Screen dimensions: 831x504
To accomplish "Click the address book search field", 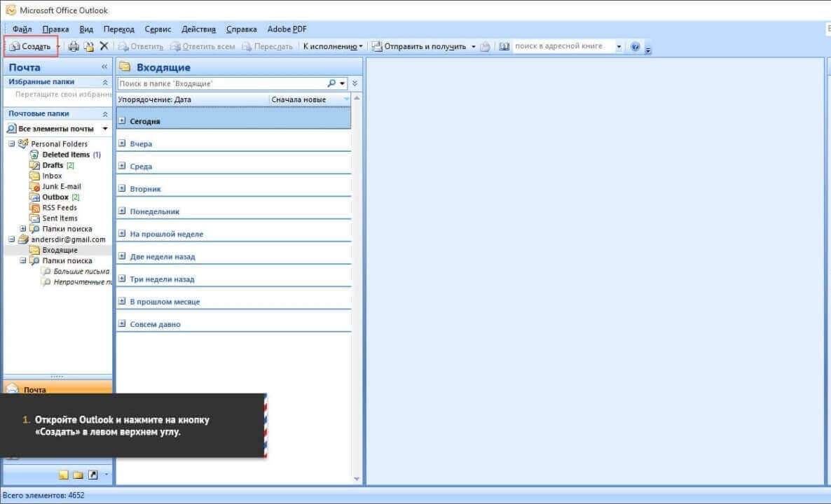I will click(x=563, y=47).
